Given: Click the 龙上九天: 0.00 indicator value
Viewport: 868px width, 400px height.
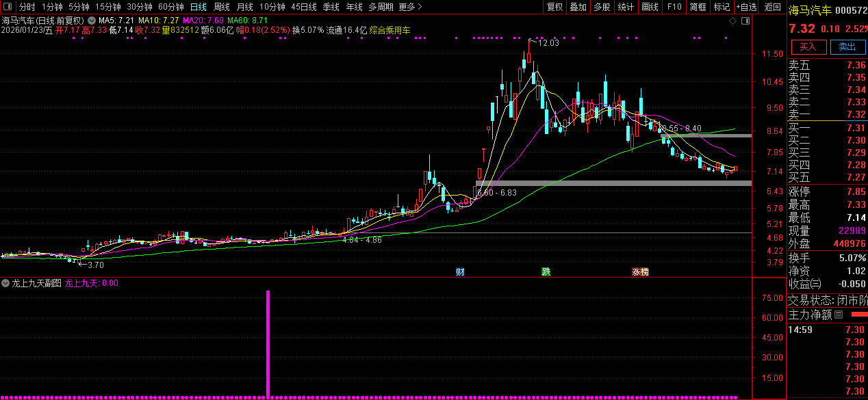Looking at the screenshot, I should [x=91, y=282].
